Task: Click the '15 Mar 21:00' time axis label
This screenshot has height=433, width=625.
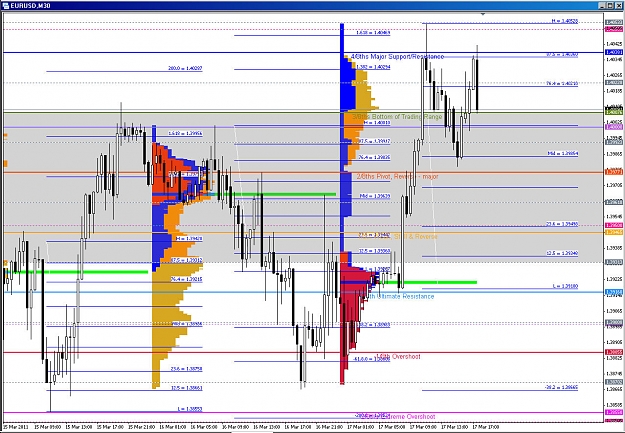Action: (142, 427)
